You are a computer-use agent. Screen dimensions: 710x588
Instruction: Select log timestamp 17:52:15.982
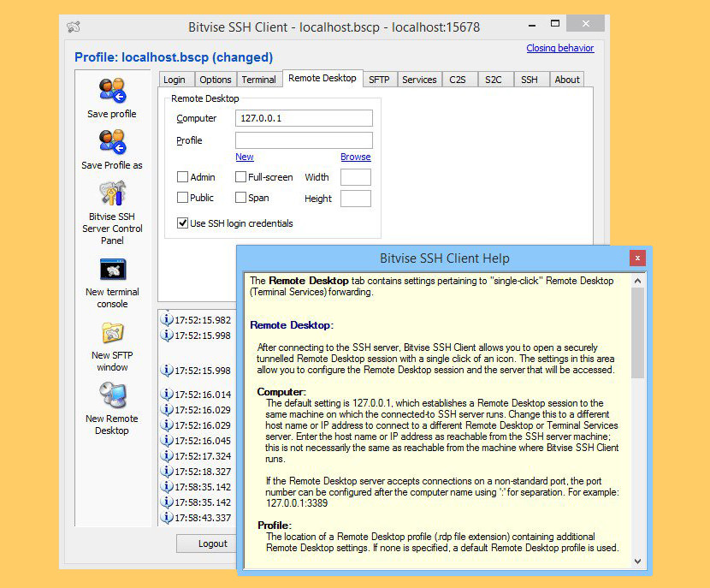[203, 320]
